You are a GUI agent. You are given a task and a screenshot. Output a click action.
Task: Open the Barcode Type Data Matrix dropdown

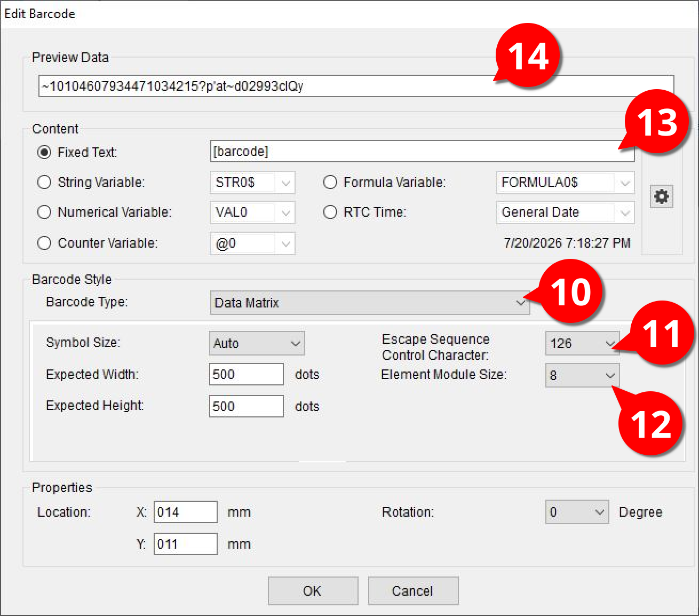click(370, 303)
